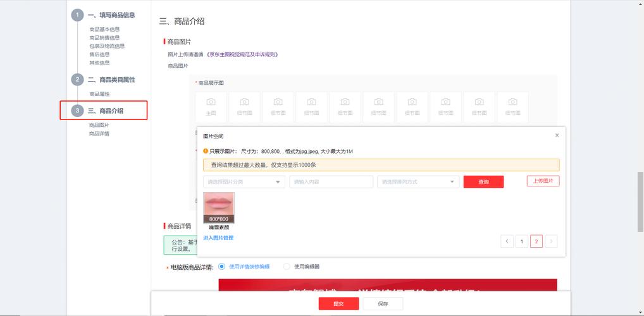Navigate to 商品属性 in sidebar

click(x=99, y=94)
